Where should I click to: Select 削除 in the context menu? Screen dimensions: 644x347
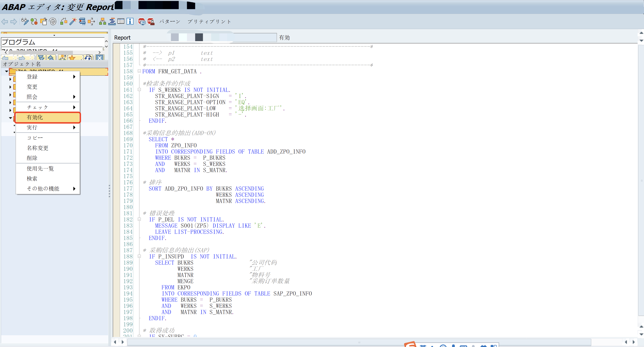click(32, 158)
